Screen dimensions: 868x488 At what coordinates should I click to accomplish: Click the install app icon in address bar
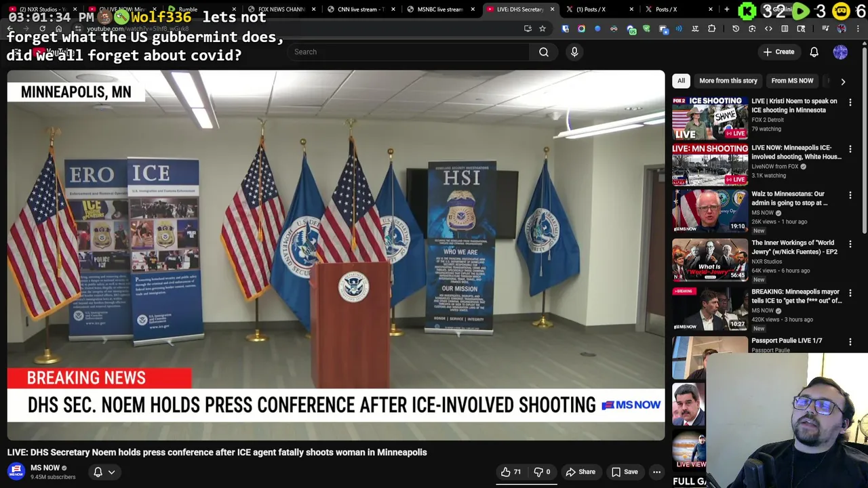click(528, 28)
